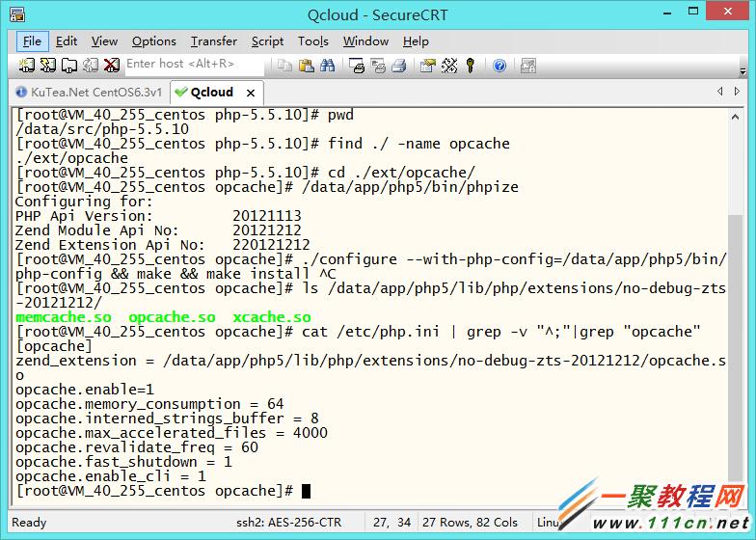Open Session Options icon
This screenshot has width=756, height=540.
(x=428, y=66)
